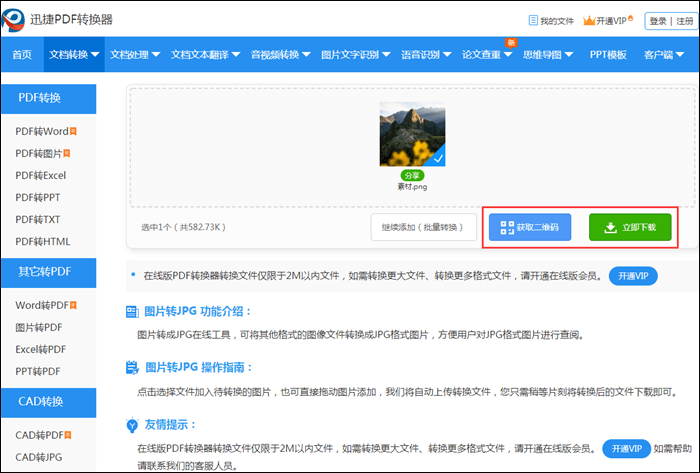Click the 注册 link
The height and width of the screenshot is (473, 700).
point(685,21)
